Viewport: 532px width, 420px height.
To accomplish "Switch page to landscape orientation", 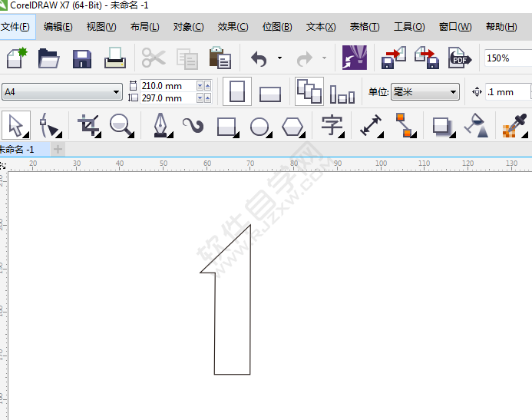I will coord(270,93).
